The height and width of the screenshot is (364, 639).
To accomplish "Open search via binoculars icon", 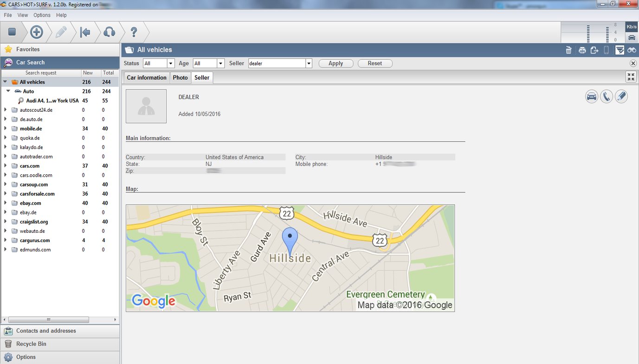I will pyautogui.click(x=632, y=50).
